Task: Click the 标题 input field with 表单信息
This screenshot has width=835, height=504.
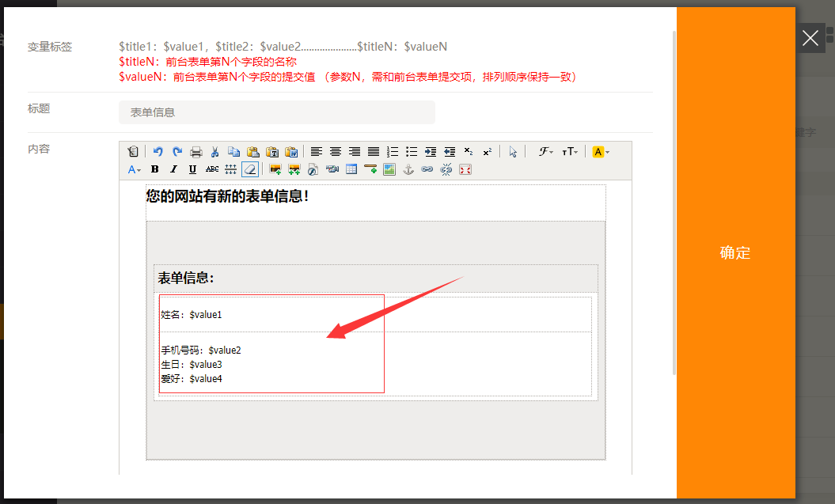Action: click(276, 112)
